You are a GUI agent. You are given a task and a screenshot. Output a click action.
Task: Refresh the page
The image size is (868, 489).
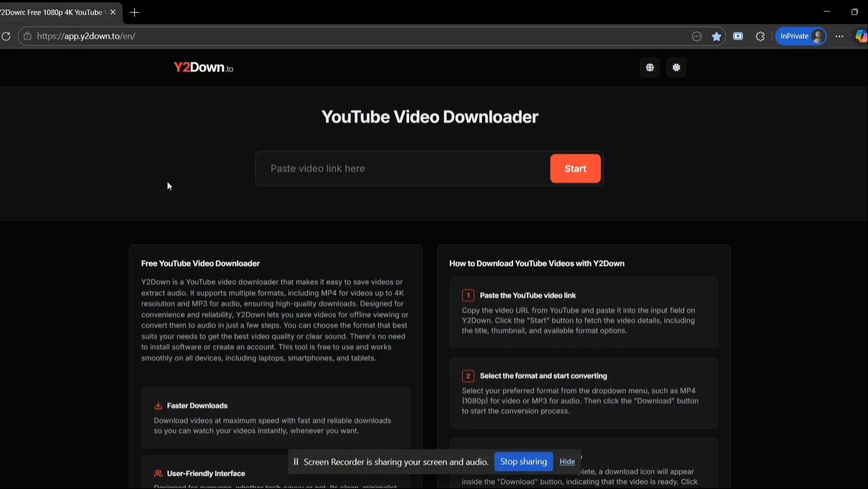coord(6,37)
